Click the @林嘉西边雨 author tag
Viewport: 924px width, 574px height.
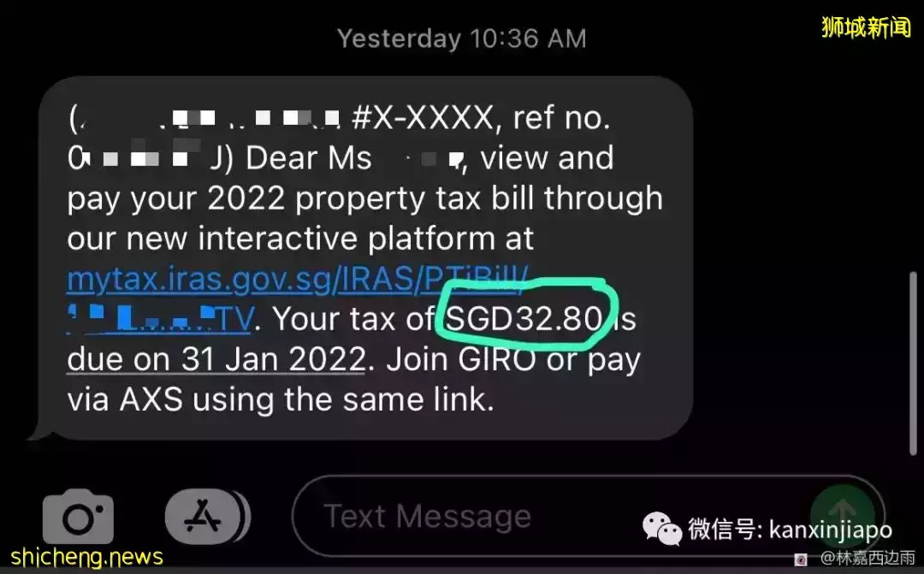coord(868,558)
